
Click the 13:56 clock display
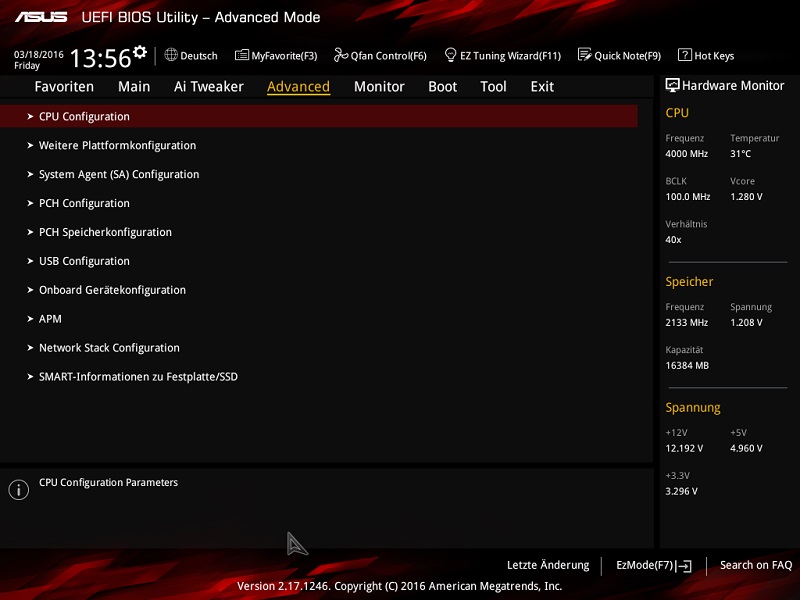pyautogui.click(x=101, y=58)
